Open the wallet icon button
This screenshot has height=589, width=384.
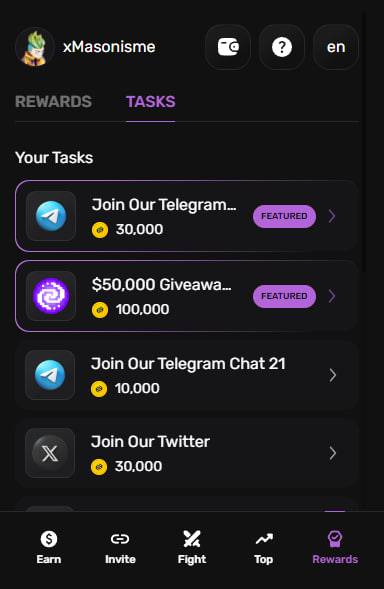coord(228,47)
